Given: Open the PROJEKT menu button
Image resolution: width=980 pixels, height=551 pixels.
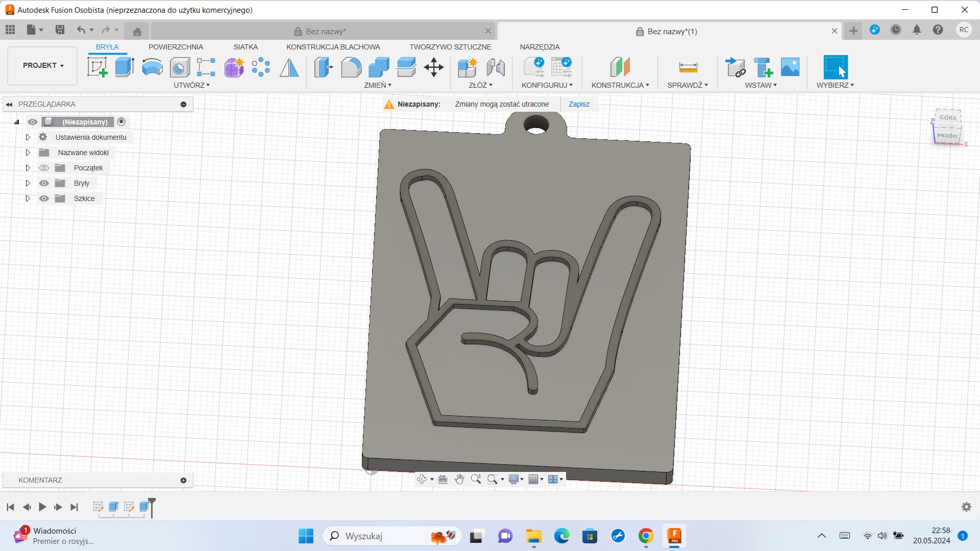Looking at the screenshot, I should click(x=41, y=65).
